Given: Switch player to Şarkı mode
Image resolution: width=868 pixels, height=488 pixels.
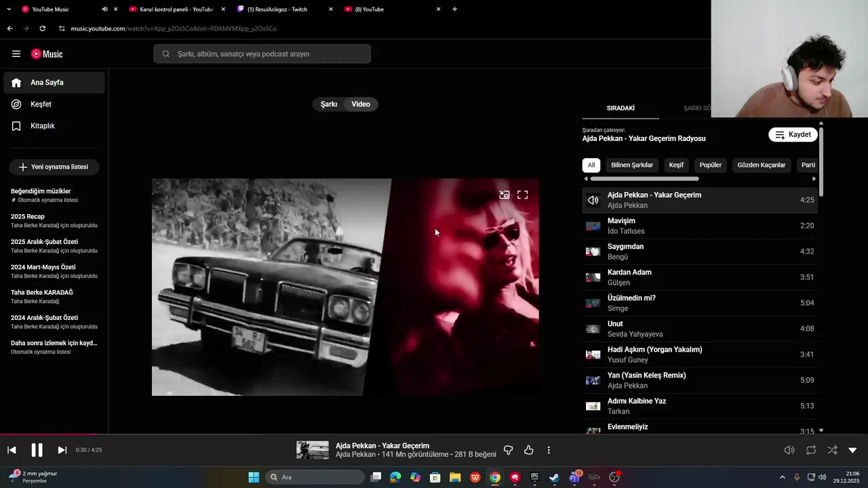Looking at the screenshot, I should (329, 104).
